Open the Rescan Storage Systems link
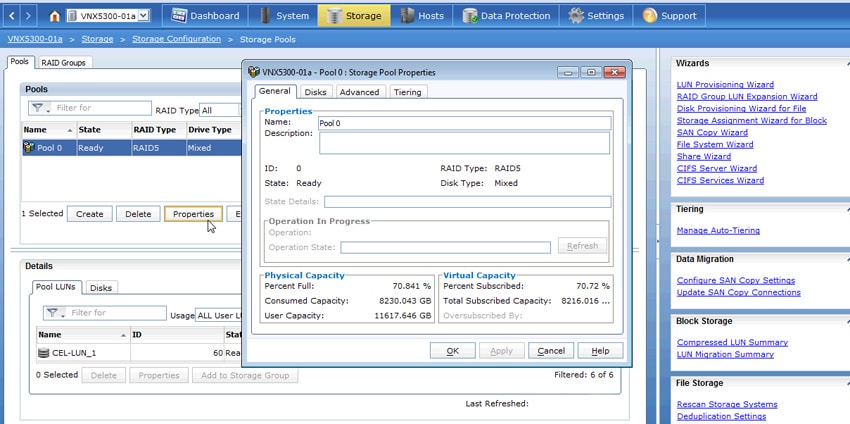 [727, 404]
